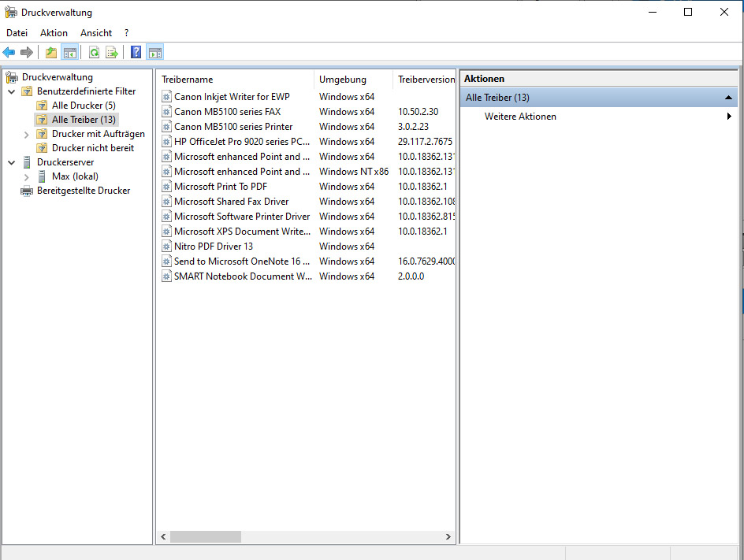744x560 pixels.
Task: Expand the Max (lokal) server node
Action: point(27,177)
